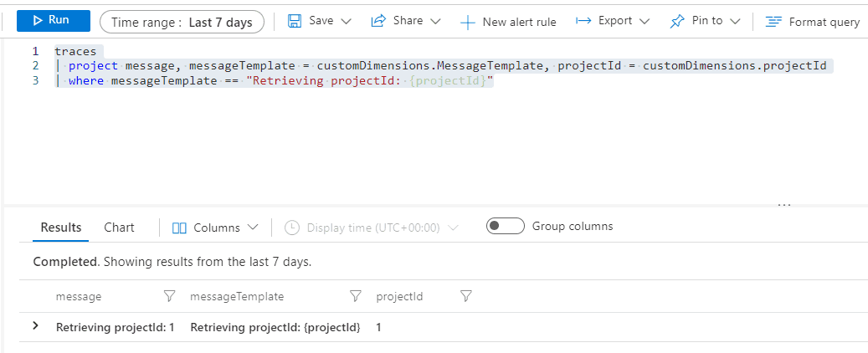This screenshot has width=868, height=353.
Task: Select the Results tab
Action: click(61, 228)
